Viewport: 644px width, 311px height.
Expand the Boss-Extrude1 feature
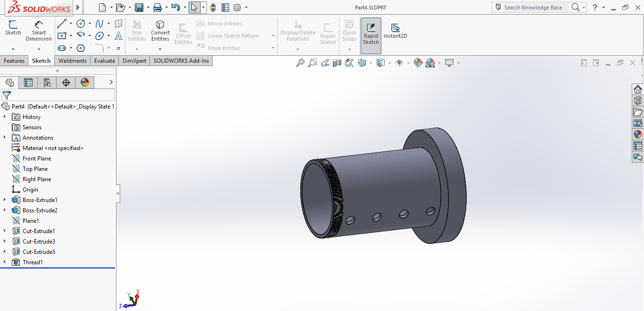coord(5,200)
